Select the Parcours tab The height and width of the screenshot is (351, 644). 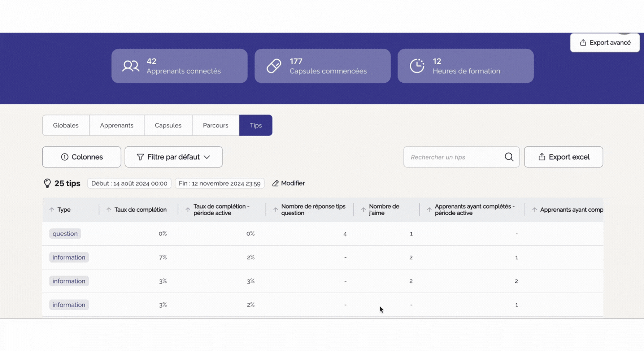[x=216, y=125]
